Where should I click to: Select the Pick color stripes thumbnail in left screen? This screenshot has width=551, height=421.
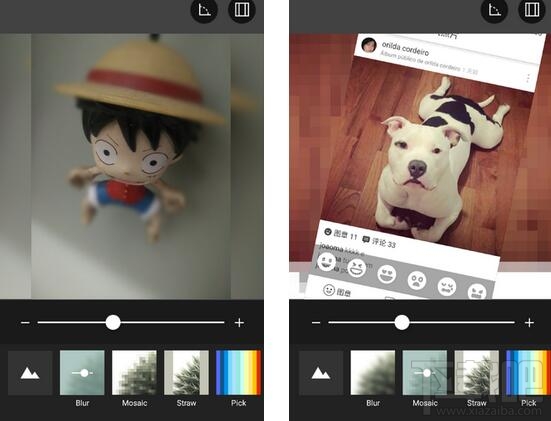[239, 373]
